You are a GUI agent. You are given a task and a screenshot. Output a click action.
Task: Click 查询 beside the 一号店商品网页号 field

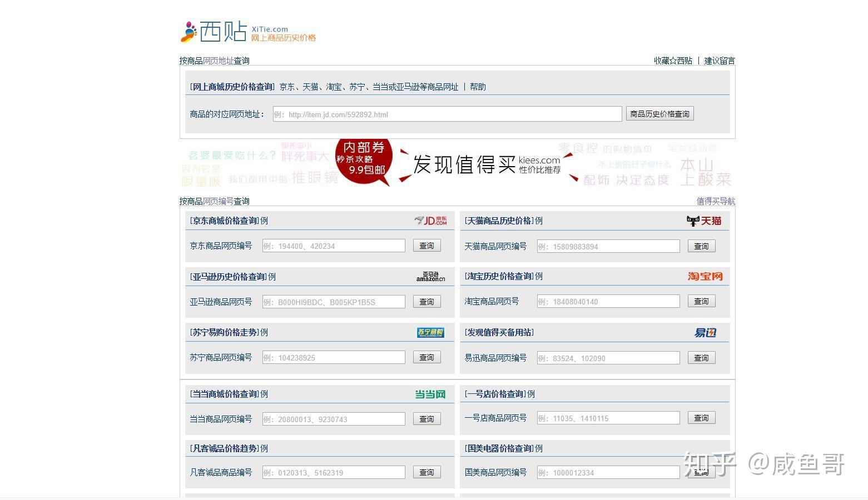(701, 418)
